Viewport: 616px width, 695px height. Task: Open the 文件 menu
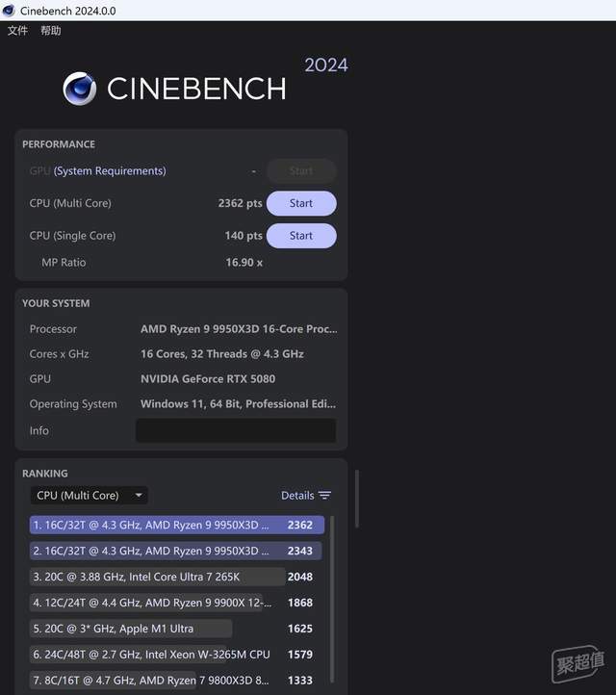pyautogui.click(x=17, y=31)
